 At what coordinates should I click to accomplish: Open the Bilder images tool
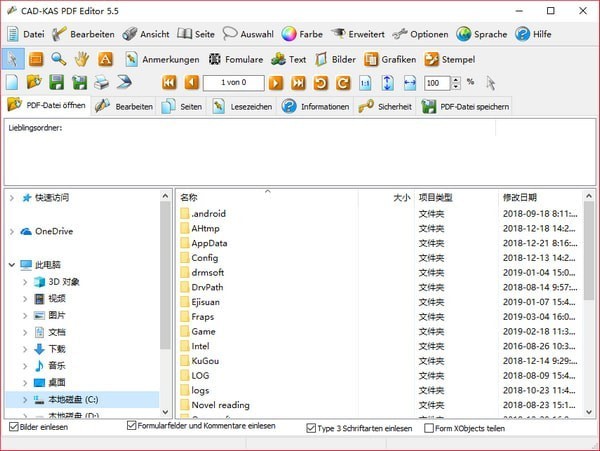336,60
